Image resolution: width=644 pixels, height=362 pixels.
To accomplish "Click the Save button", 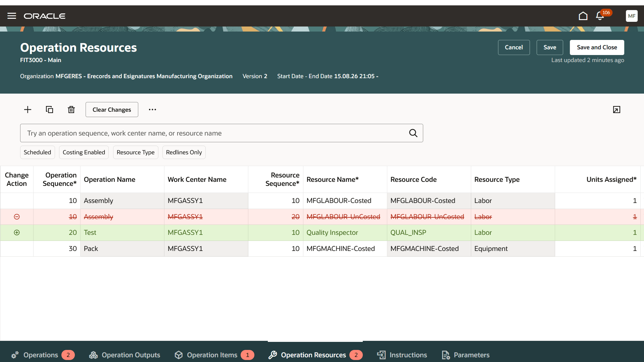I will tap(549, 47).
